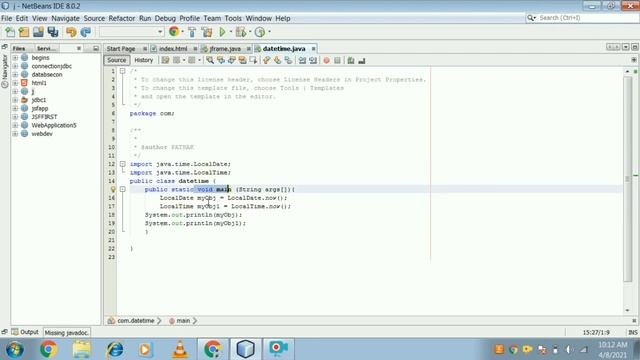This screenshot has height=360, width=640.
Task: Click the Undo toolbar icon
Action: click(71, 32)
